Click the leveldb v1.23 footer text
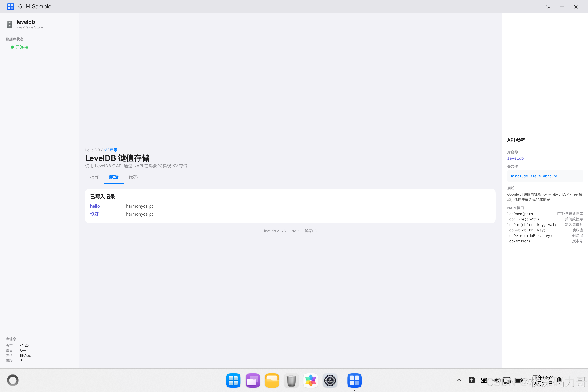This screenshot has width=588, height=392. click(275, 231)
